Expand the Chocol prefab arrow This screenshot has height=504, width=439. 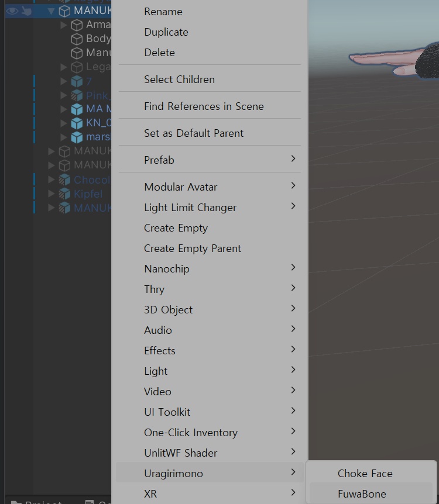[51, 179]
